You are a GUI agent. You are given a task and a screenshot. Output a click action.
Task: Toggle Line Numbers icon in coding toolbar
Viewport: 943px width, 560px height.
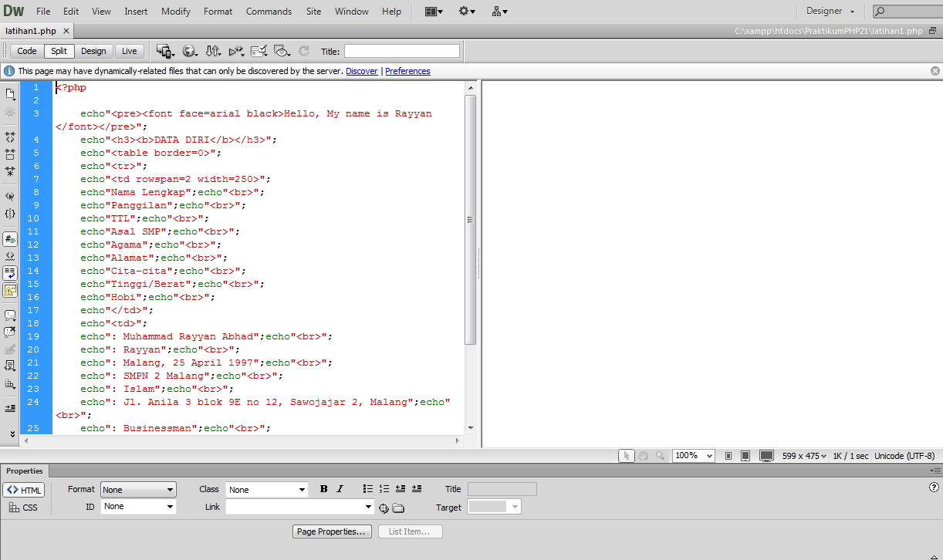pos(10,239)
